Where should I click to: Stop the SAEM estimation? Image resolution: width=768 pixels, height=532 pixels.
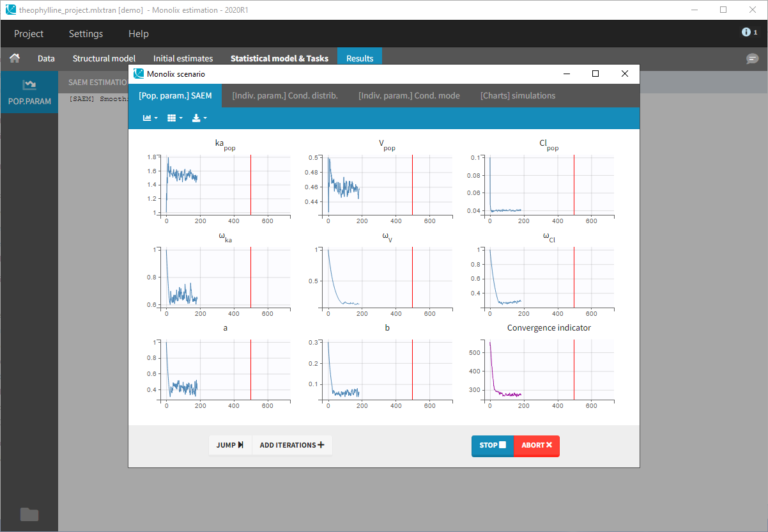(492, 445)
